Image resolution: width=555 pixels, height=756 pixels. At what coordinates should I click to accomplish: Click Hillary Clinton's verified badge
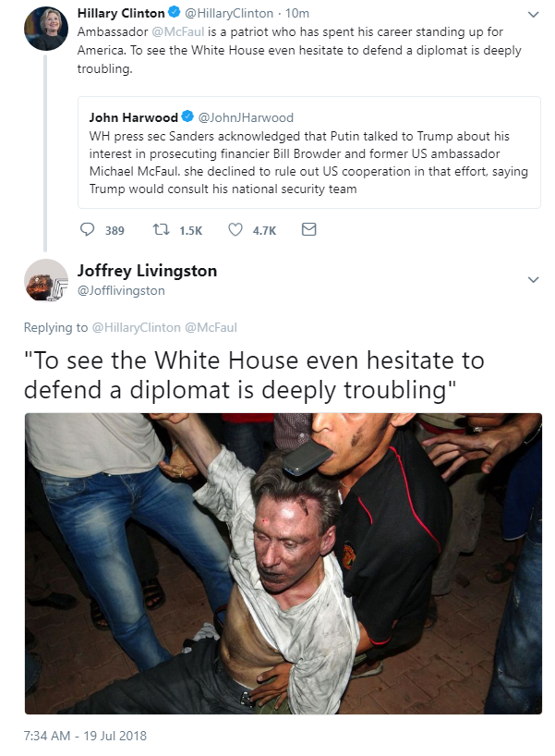point(175,13)
